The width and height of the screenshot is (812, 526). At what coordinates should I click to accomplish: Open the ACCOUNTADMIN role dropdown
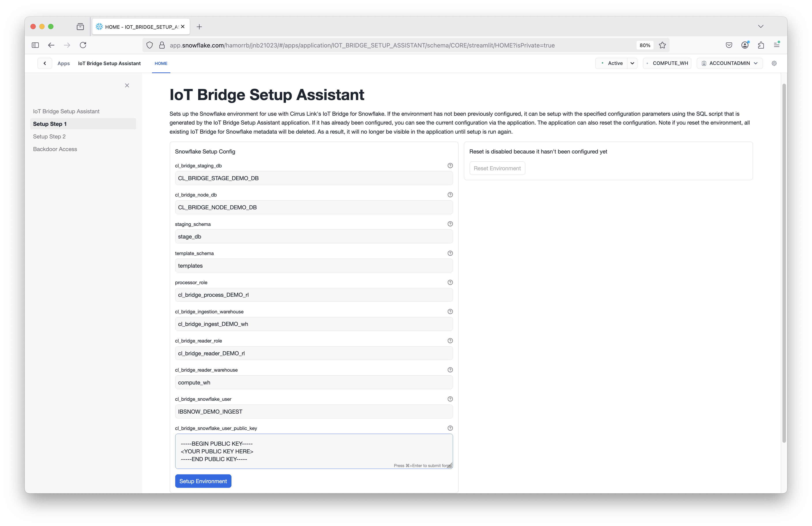(729, 64)
